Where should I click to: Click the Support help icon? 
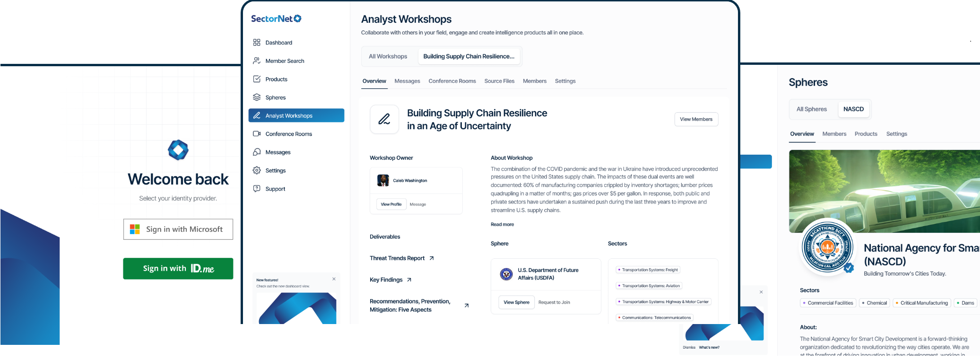(257, 189)
